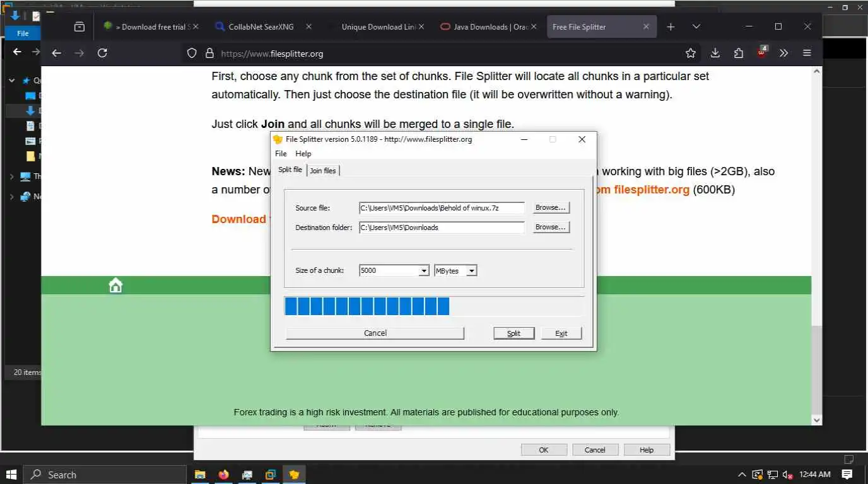Open Firefox View recent browsing icon

point(79,26)
